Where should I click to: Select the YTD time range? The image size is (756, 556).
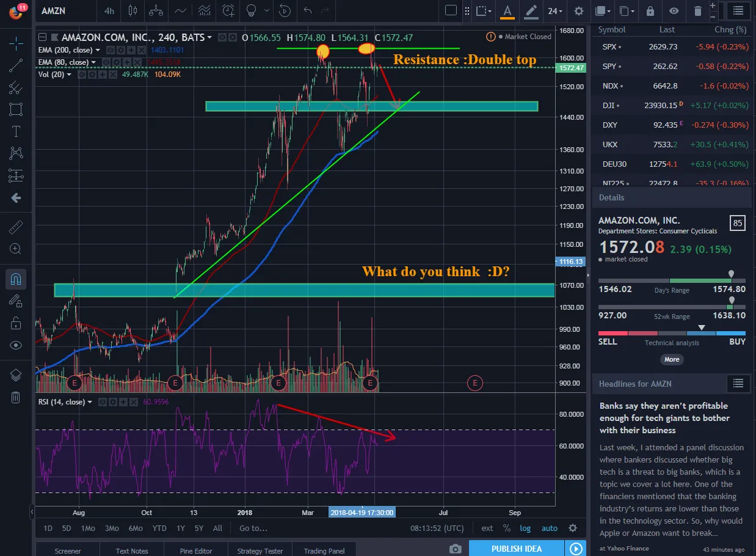tap(159, 528)
